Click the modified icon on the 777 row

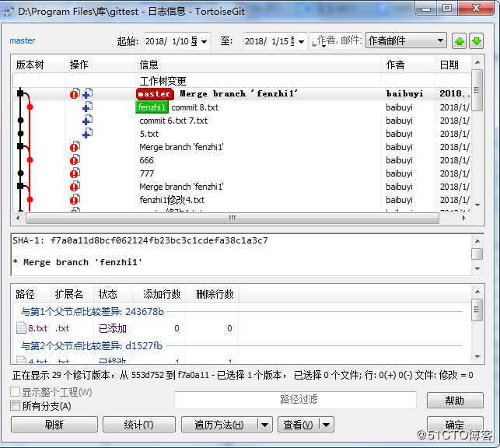(75, 173)
